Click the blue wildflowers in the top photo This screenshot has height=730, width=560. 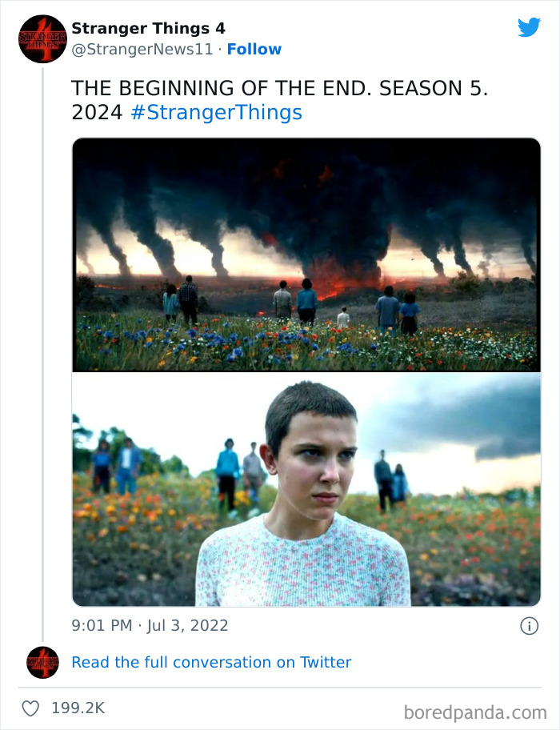click(x=195, y=343)
